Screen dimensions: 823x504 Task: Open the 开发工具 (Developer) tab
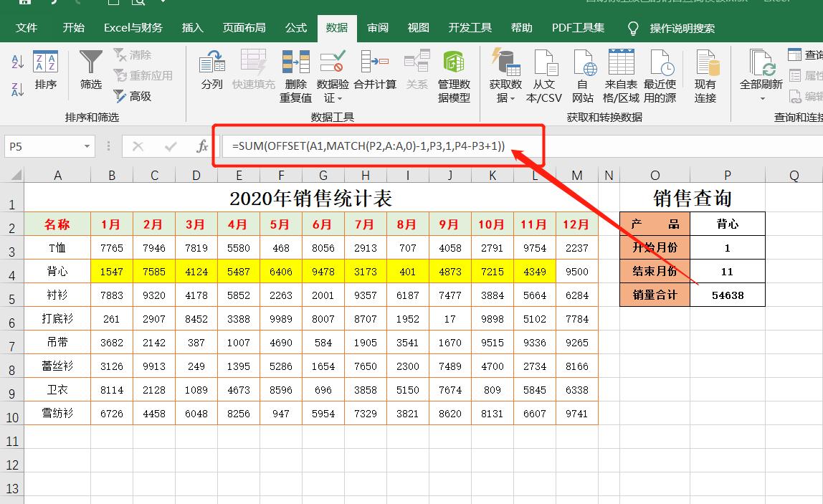coord(470,28)
